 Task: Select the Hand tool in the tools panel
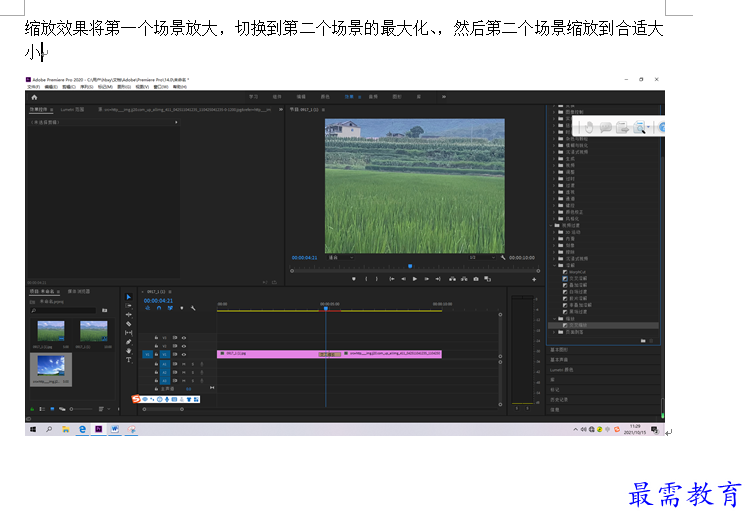pos(128,351)
